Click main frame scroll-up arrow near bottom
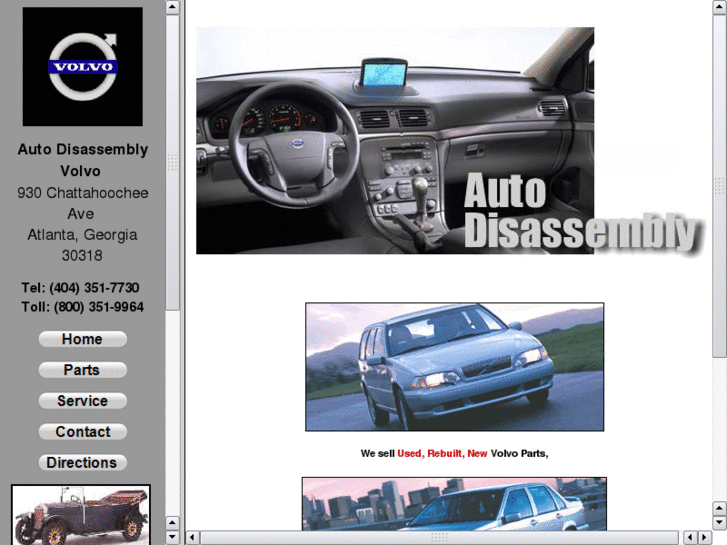727x545 pixels. pos(720,508)
